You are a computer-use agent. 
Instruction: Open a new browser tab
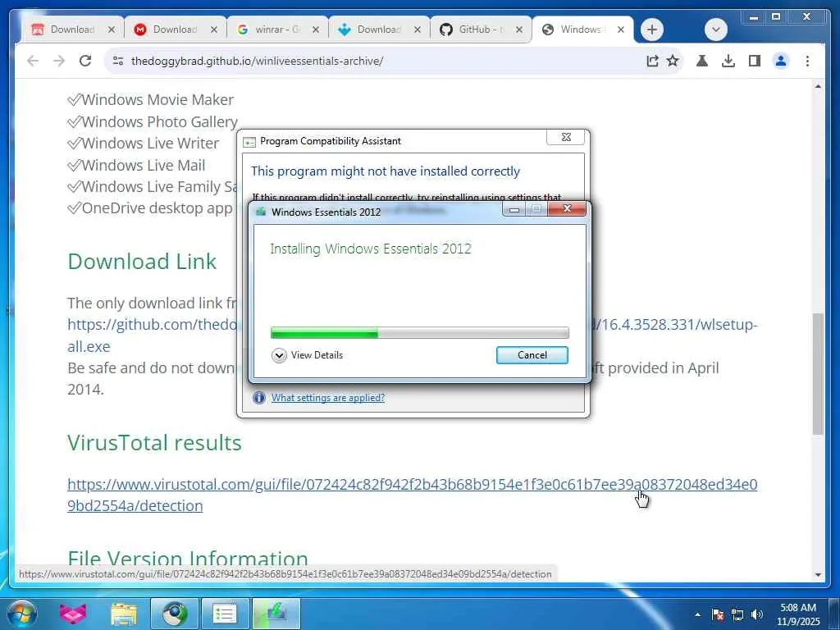(652, 30)
